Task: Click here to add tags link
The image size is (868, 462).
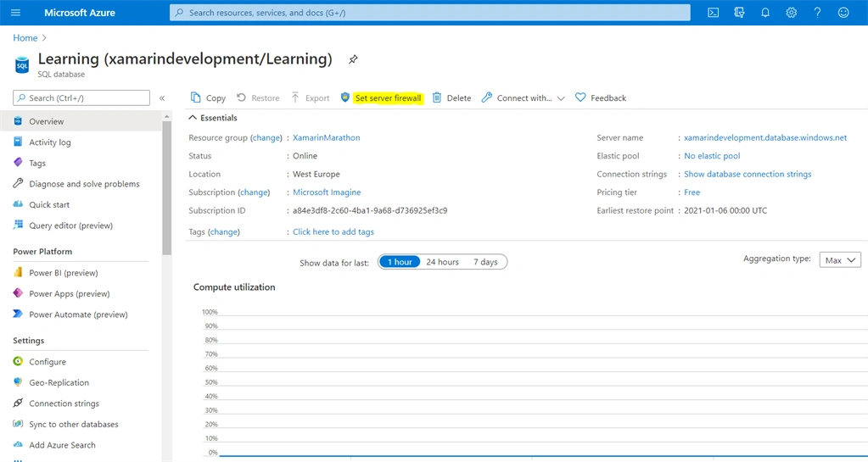Action: 333,231
